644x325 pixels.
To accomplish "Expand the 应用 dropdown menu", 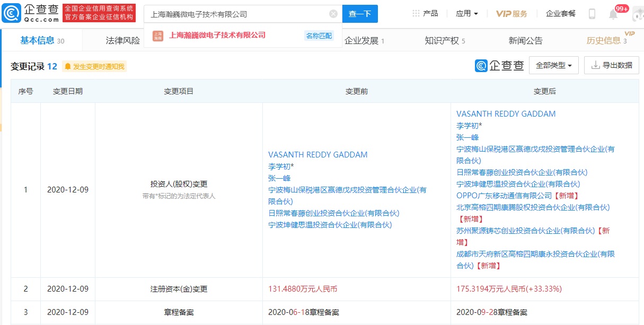I will click(x=467, y=14).
